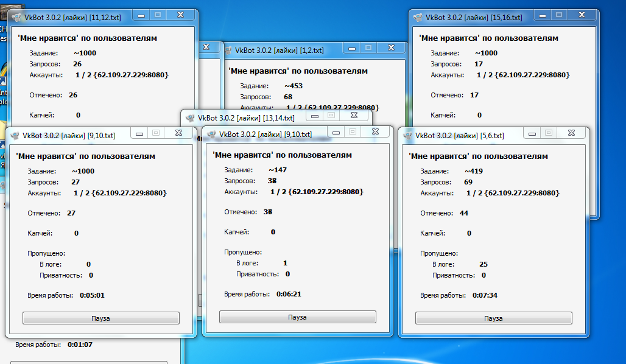Image resolution: width=626 pixels, height=364 pixels.
Task: Click the 'VkBot 3.0.2 [лайки] [15,16.txt]' title
Action: pyautogui.click(x=474, y=18)
